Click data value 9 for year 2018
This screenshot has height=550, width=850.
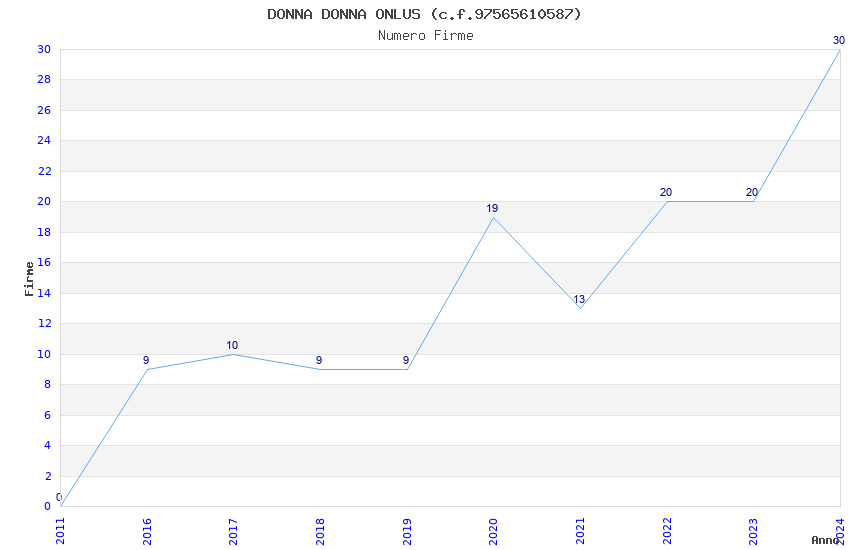(x=319, y=360)
